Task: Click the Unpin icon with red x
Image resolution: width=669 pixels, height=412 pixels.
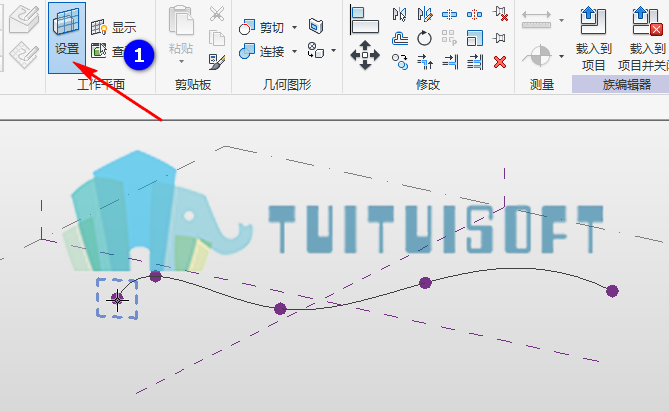Action: click(500, 14)
